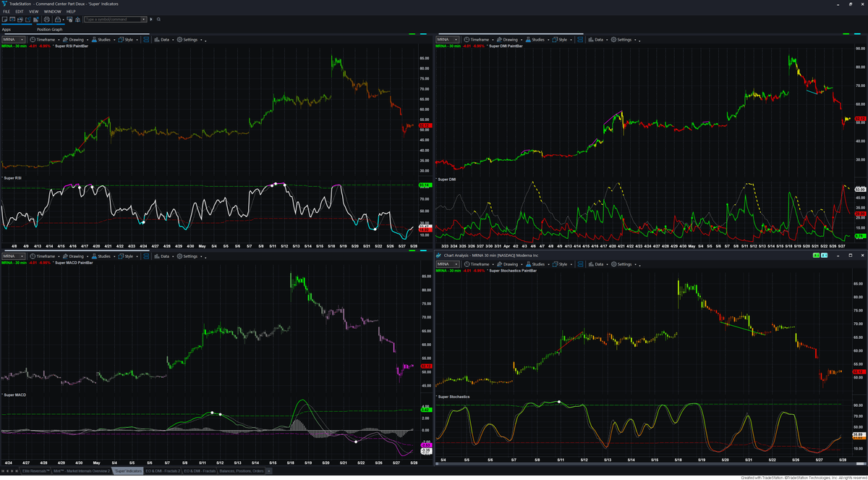
Task: Open Settings in Super MACD chart
Action: click(x=189, y=256)
